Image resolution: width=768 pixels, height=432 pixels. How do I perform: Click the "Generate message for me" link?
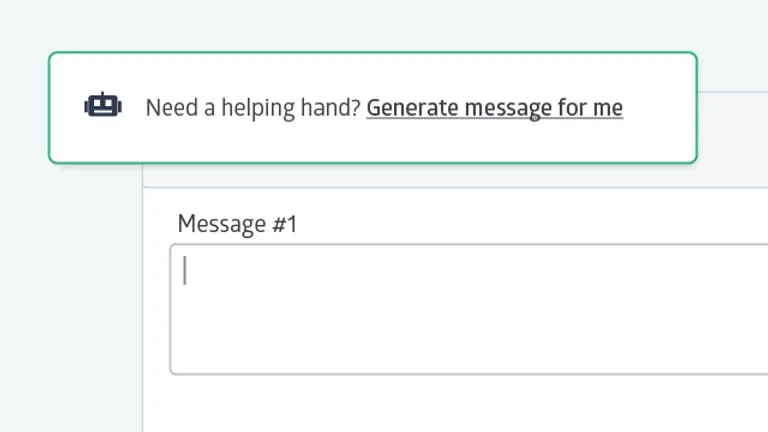[x=494, y=108]
